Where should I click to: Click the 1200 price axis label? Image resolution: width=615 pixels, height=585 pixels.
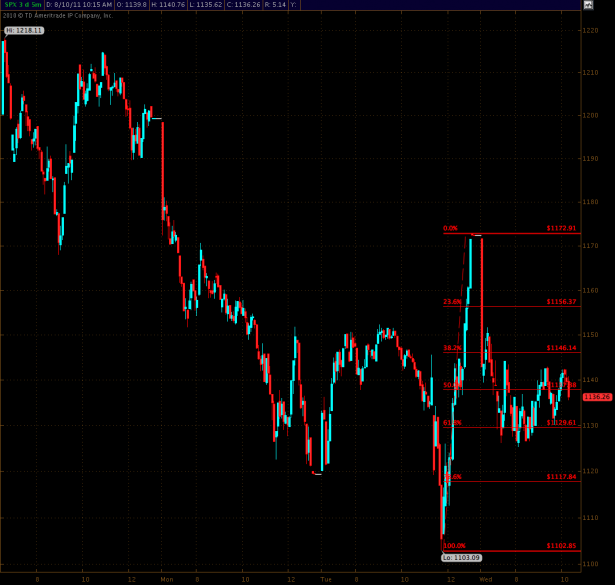click(590, 115)
